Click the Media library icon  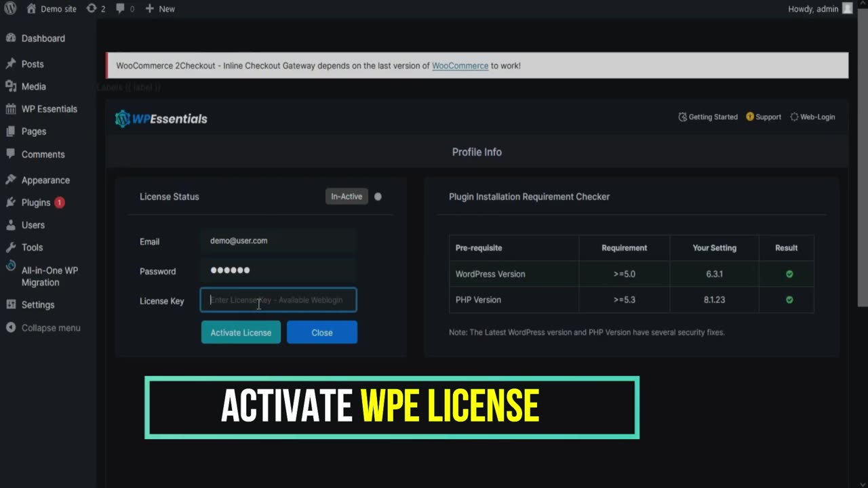11,86
